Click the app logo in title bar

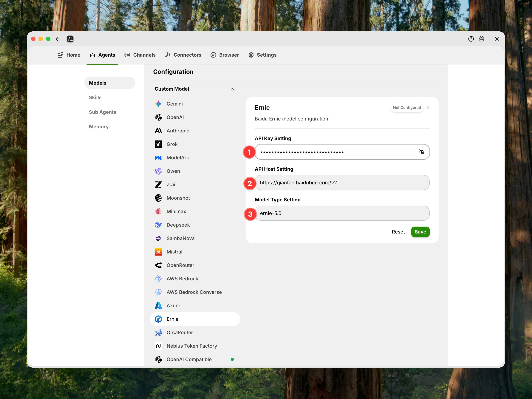70,39
